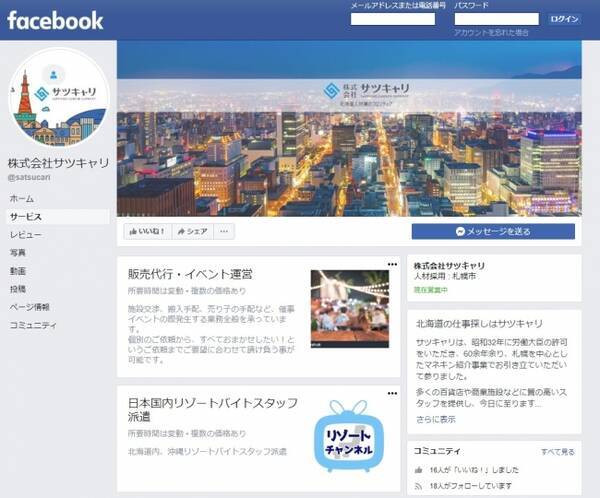Open options menu on リゾートバイト service card

(392, 393)
